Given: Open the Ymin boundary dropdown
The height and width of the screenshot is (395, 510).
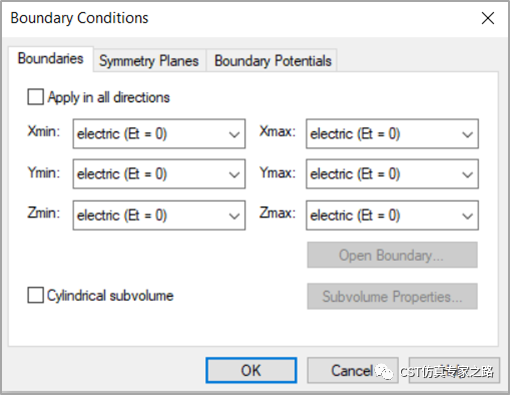Looking at the screenshot, I should point(159,174).
